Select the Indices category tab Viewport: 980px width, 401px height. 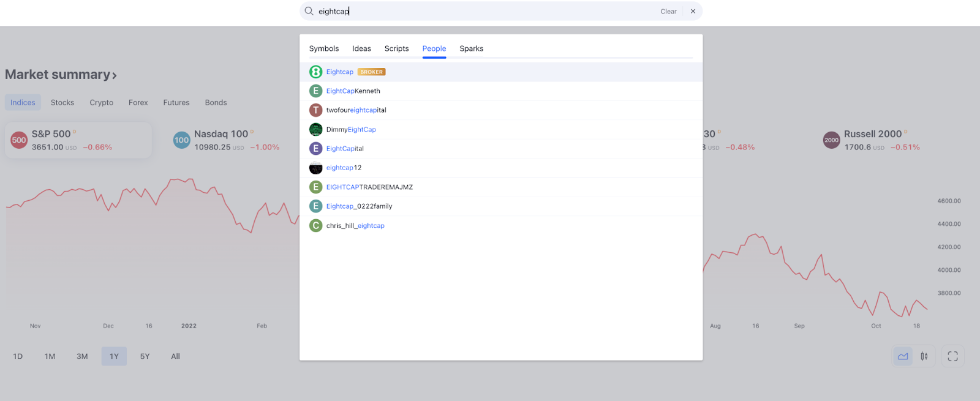tap(23, 102)
